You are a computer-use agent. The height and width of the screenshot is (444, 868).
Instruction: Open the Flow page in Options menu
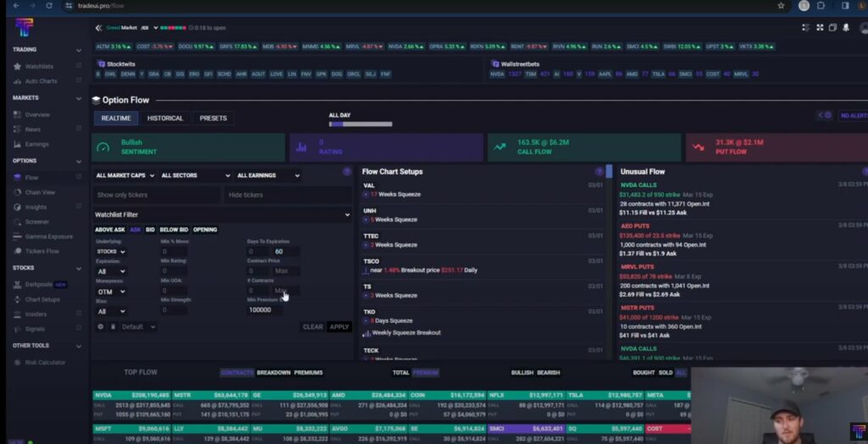click(x=31, y=178)
